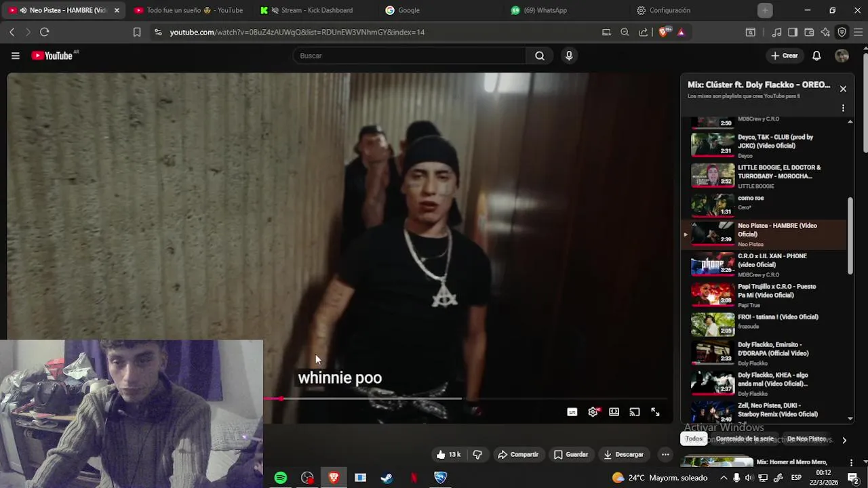This screenshot has height=488, width=868.
Task: Select the Todos filter chip
Action: (694, 439)
